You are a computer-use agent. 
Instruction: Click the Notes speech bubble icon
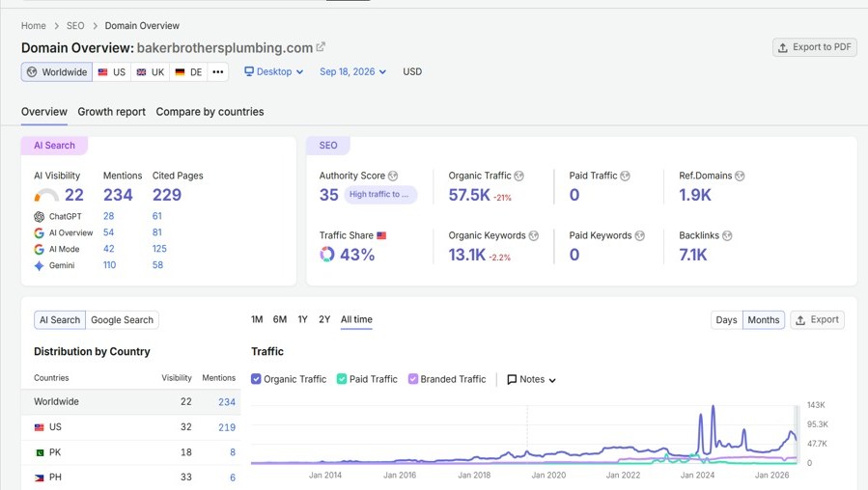click(x=512, y=379)
